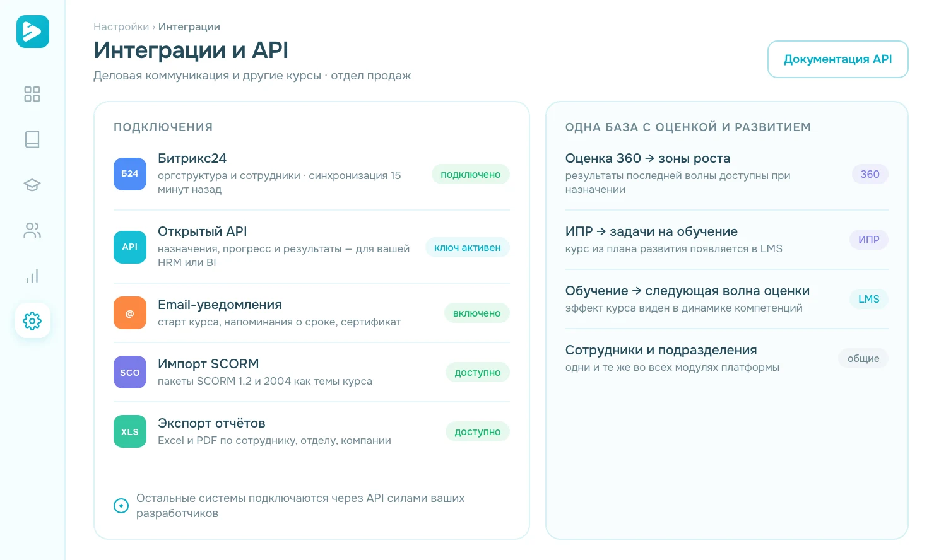Open the graduation cap icon

[32, 185]
